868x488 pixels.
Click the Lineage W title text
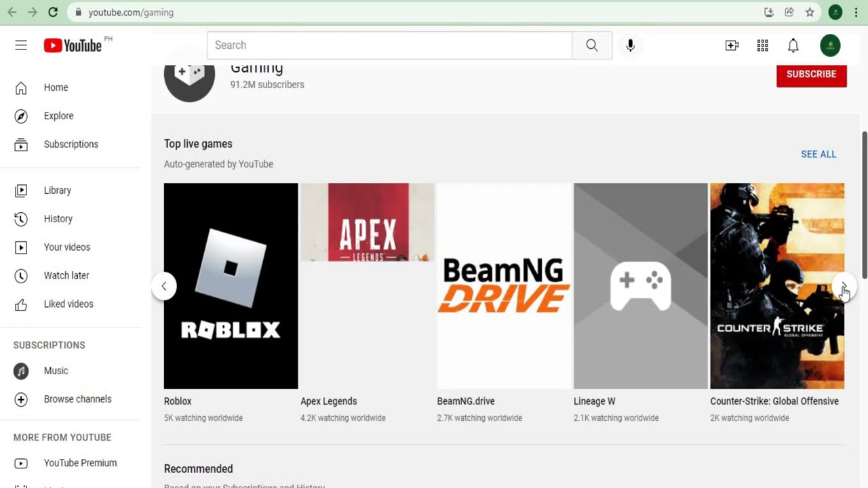point(595,401)
